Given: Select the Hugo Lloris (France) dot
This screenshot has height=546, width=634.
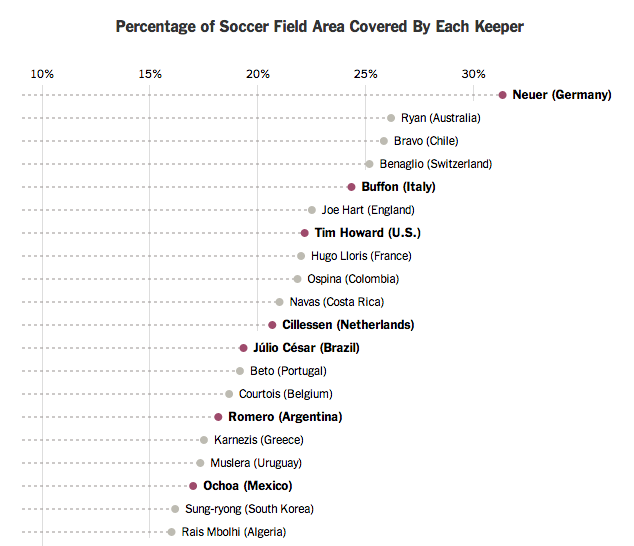Looking at the screenshot, I should [301, 256].
